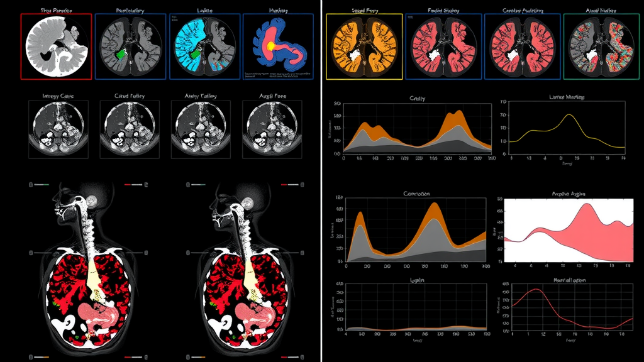Click icon beside orange slider below left body scan
This screenshot has height=362, width=644.
click(x=30, y=356)
